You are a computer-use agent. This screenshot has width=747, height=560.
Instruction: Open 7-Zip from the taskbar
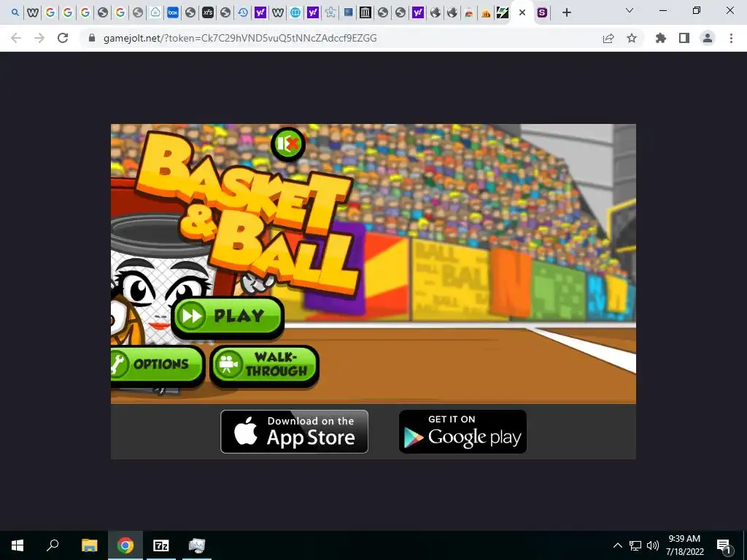click(x=161, y=545)
